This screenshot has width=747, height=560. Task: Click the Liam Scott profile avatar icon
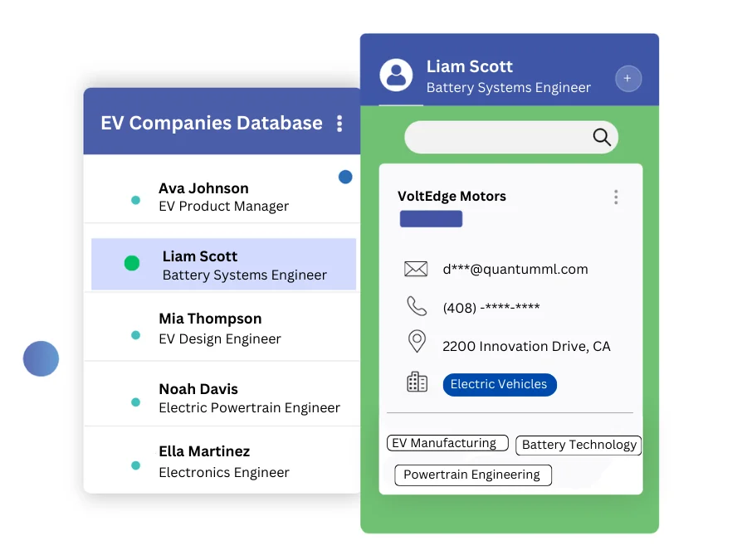[396, 75]
